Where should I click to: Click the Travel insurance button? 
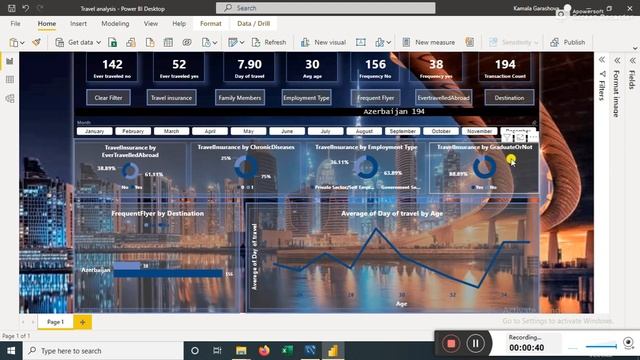tap(171, 98)
